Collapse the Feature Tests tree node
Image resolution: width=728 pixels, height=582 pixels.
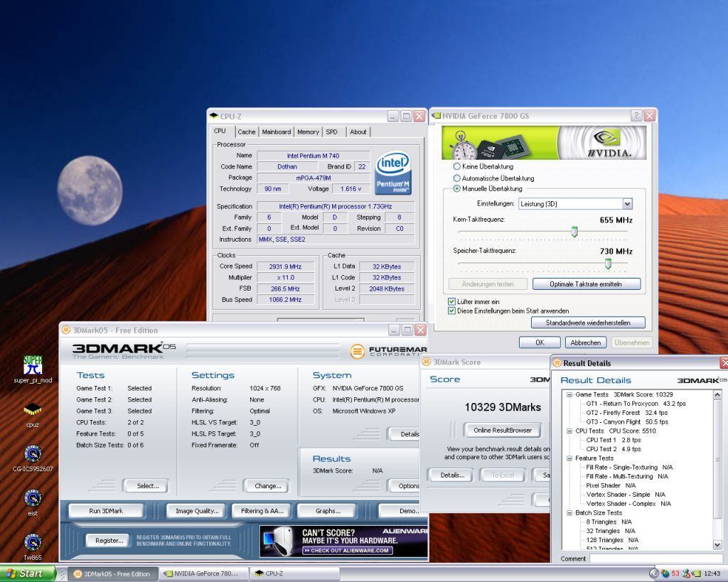click(x=569, y=458)
